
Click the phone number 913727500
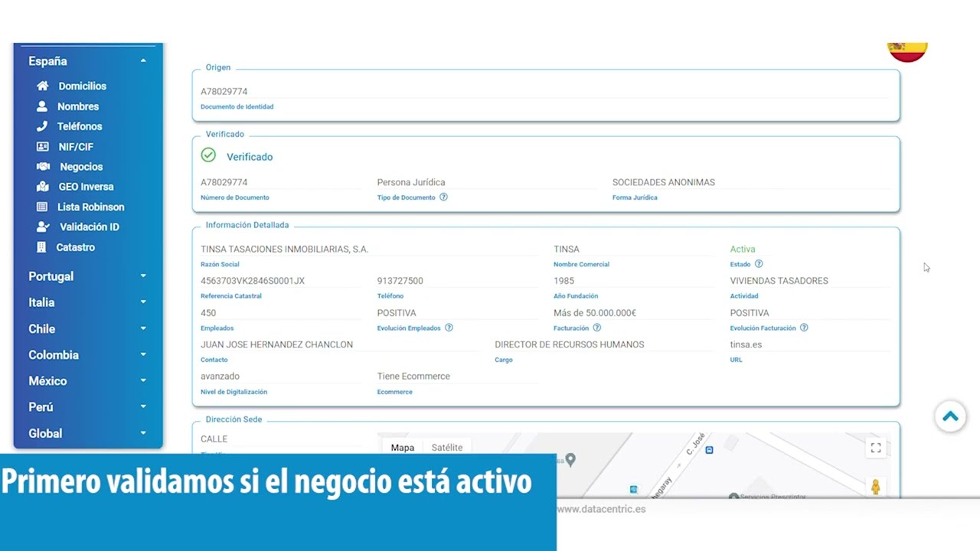coord(400,281)
